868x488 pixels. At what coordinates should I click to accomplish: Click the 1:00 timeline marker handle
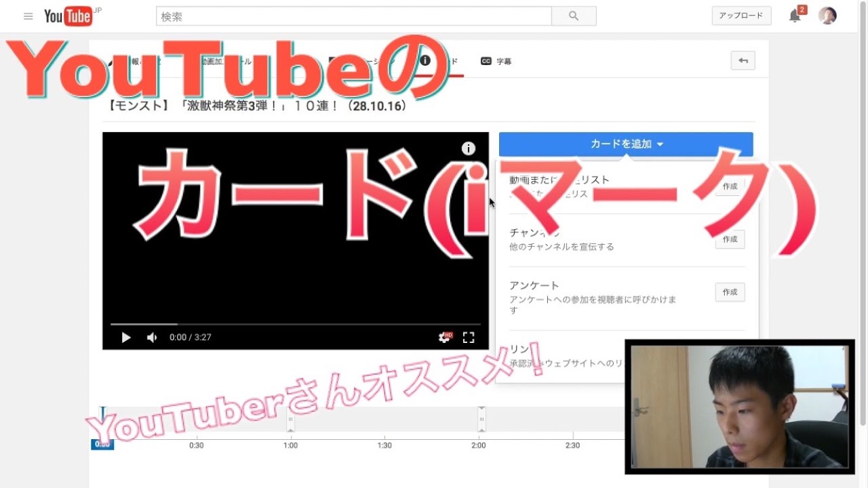click(290, 420)
